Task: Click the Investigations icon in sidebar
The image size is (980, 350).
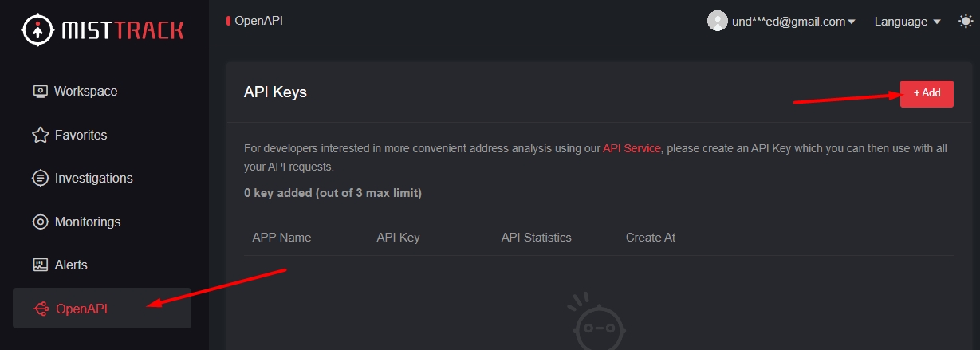Action: coord(40,178)
